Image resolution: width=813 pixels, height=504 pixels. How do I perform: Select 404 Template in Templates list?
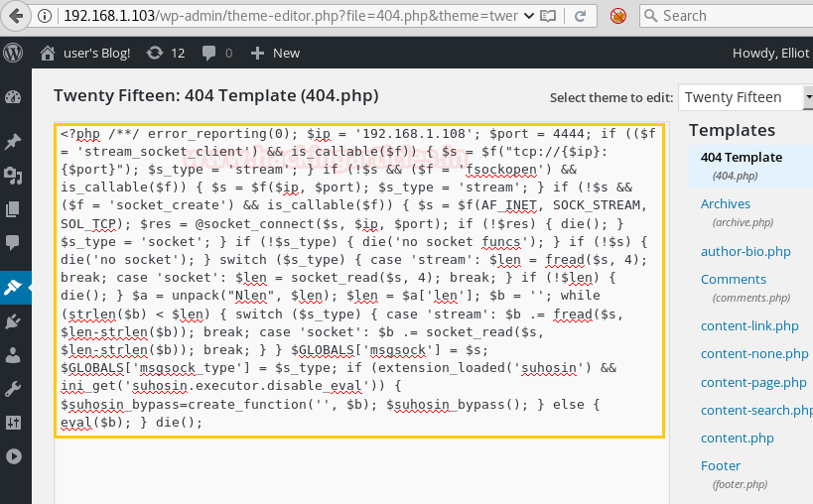click(741, 158)
